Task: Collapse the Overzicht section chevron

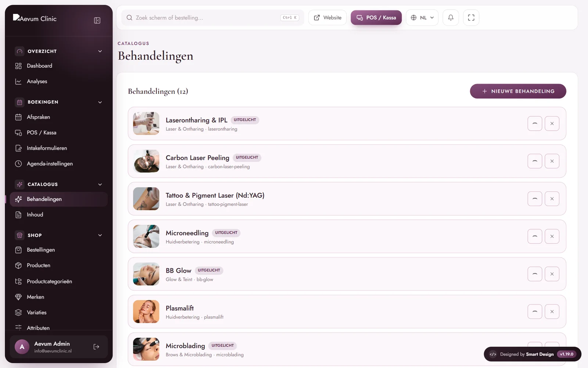Action: [100, 51]
